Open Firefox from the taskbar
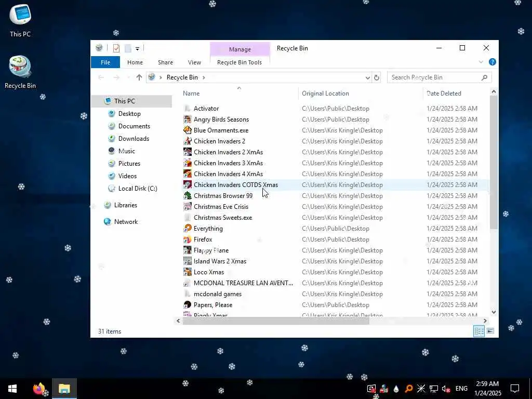The width and height of the screenshot is (532, 399). [x=39, y=389]
